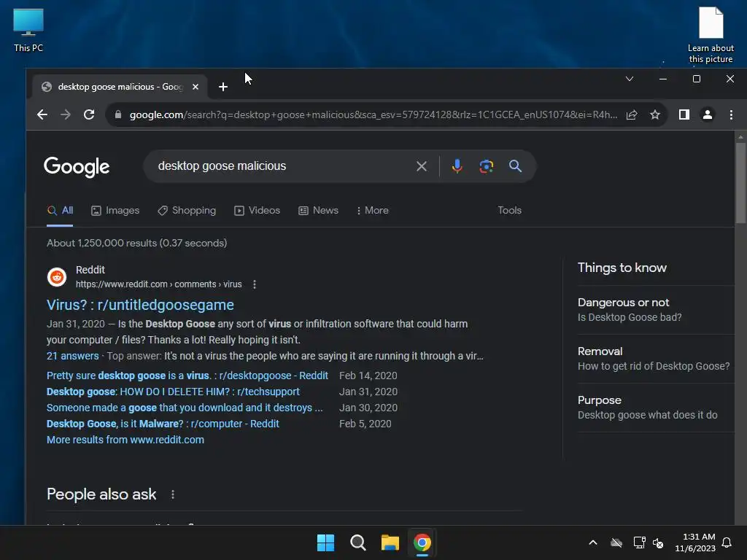747x560 pixels.
Task: Switch to News results tab
Action: click(x=318, y=211)
